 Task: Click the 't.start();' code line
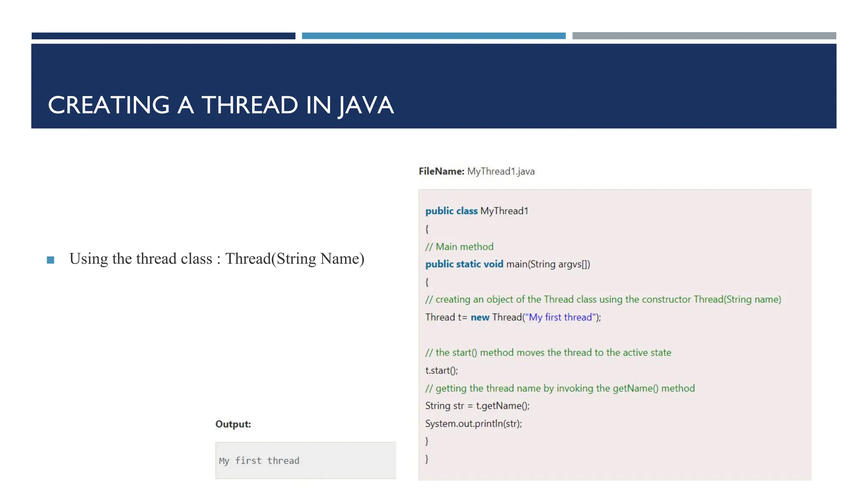(x=442, y=370)
